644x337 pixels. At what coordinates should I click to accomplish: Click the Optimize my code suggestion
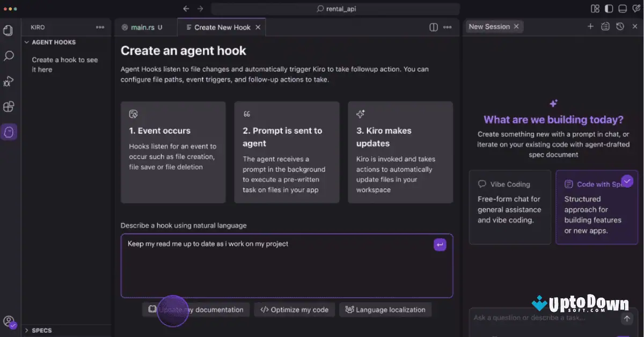pos(294,310)
